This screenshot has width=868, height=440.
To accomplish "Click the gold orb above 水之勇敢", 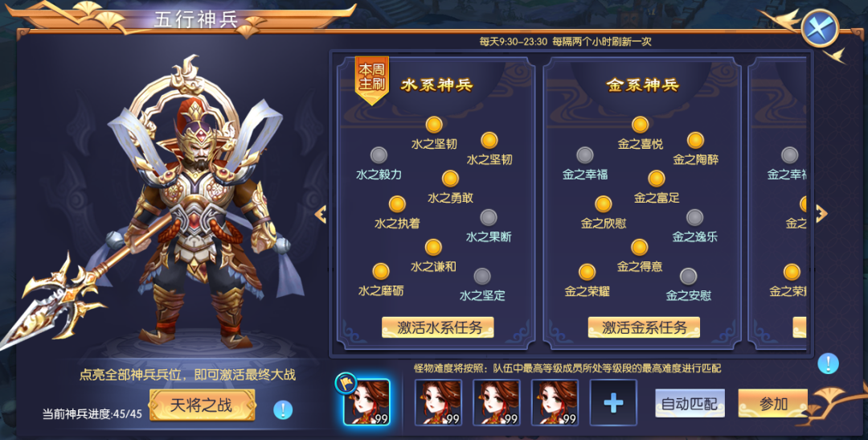I will [x=450, y=179].
